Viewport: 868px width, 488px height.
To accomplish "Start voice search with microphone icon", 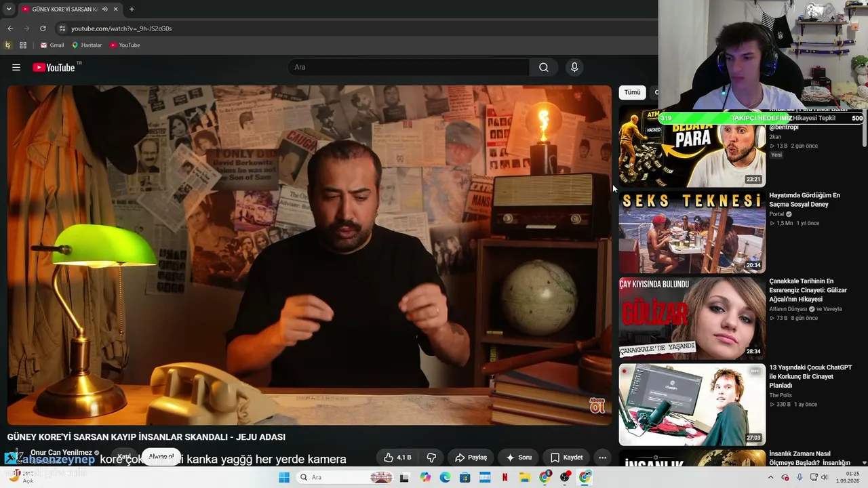I will click(x=574, y=67).
